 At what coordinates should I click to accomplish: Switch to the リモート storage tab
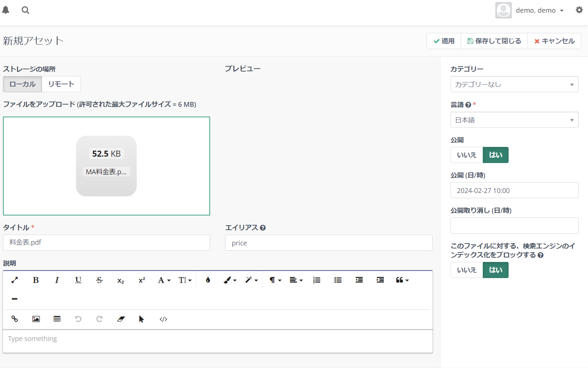tap(61, 84)
